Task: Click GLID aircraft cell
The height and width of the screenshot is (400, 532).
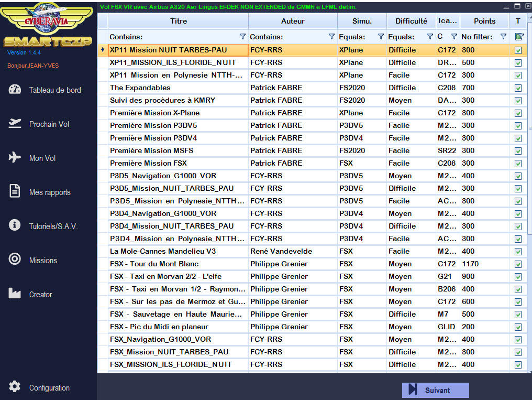Action: click(448, 327)
